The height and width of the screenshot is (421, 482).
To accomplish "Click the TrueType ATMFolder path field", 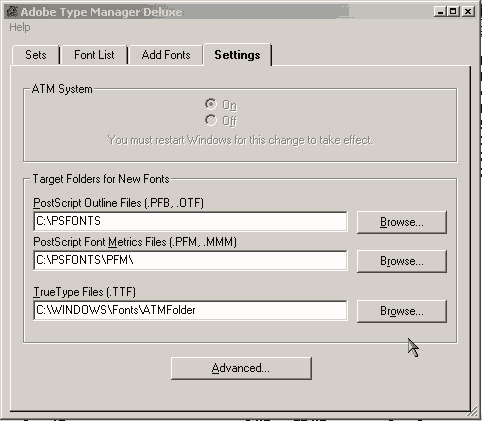I will (190, 310).
